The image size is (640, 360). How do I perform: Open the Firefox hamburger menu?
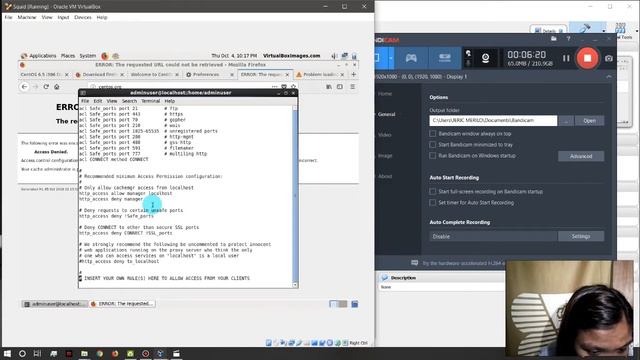(x=352, y=87)
